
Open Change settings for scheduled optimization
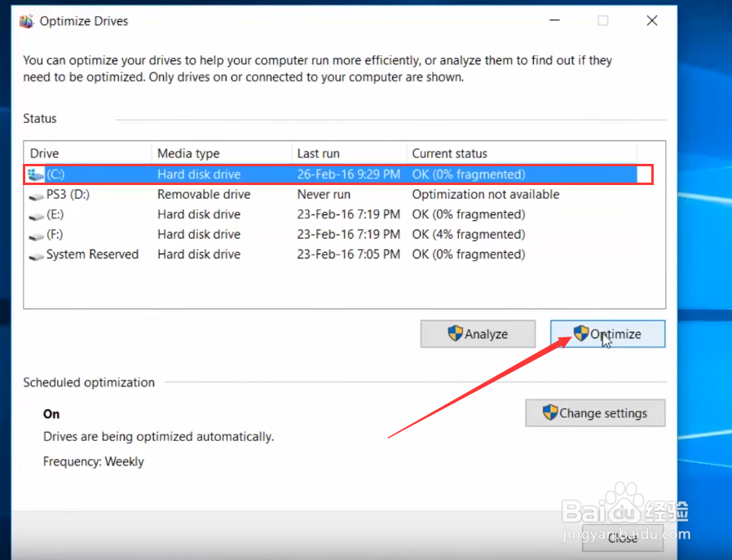coord(595,412)
